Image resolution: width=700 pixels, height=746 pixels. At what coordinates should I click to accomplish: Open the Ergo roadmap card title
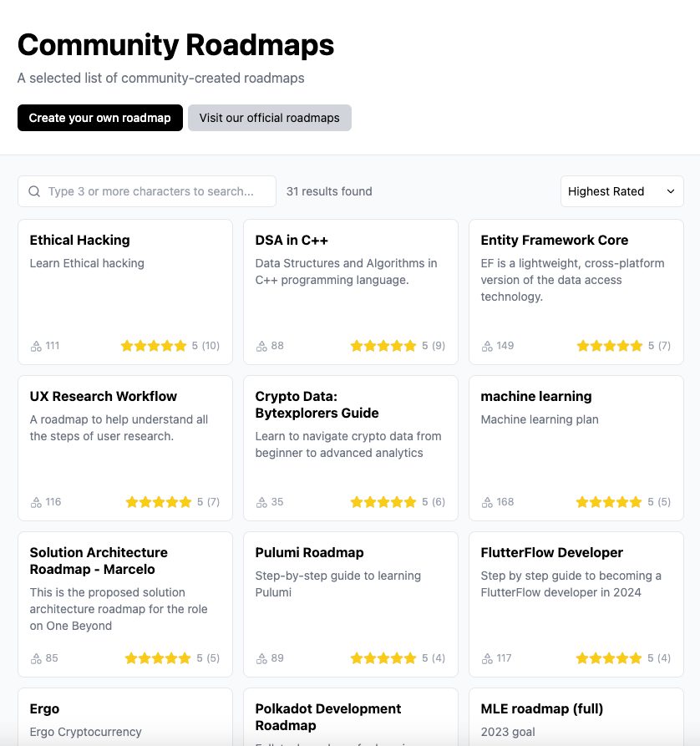[x=44, y=709]
